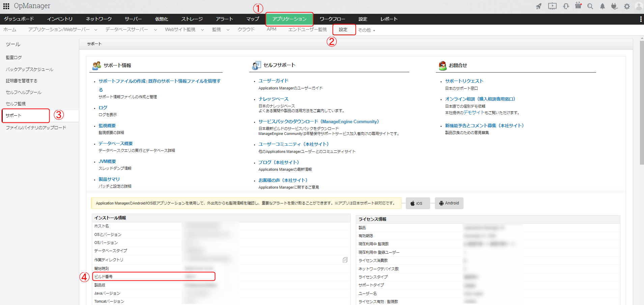Copy the working directory path icon

(x=345, y=260)
